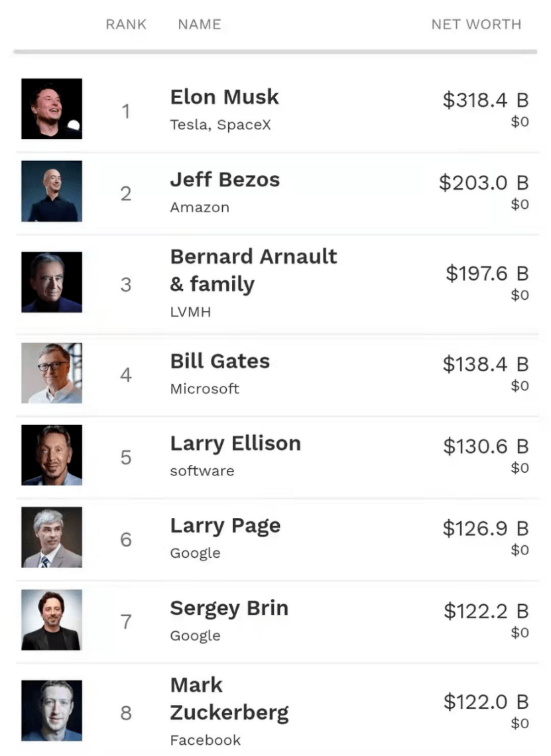Open the rank 2 Amazon profile photo thumbnail
Viewport: 551px width, 756px height.
(52, 192)
